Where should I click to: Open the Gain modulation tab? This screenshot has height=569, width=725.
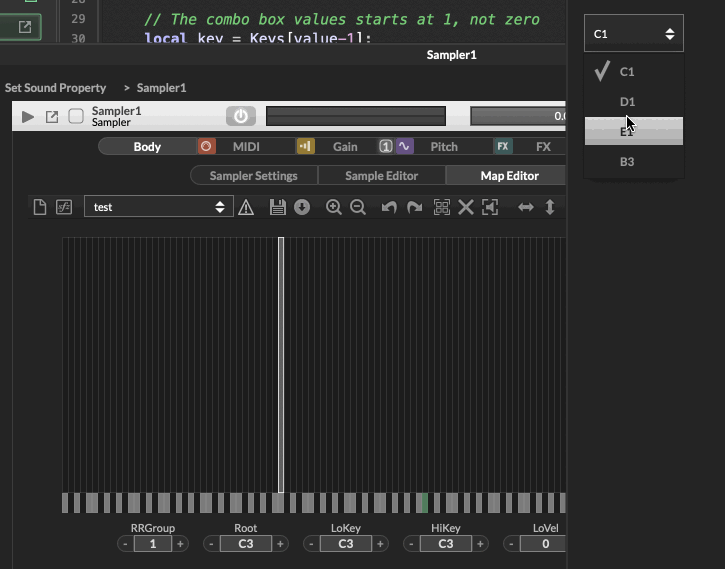pos(345,147)
